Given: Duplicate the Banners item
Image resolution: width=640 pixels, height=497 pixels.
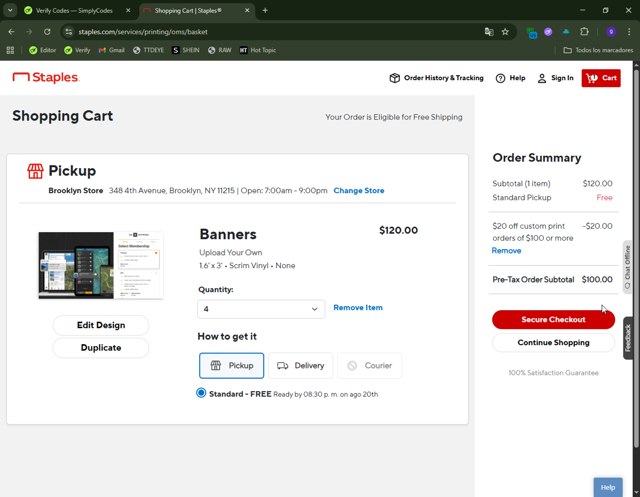Looking at the screenshot, I should pos(101,348).
